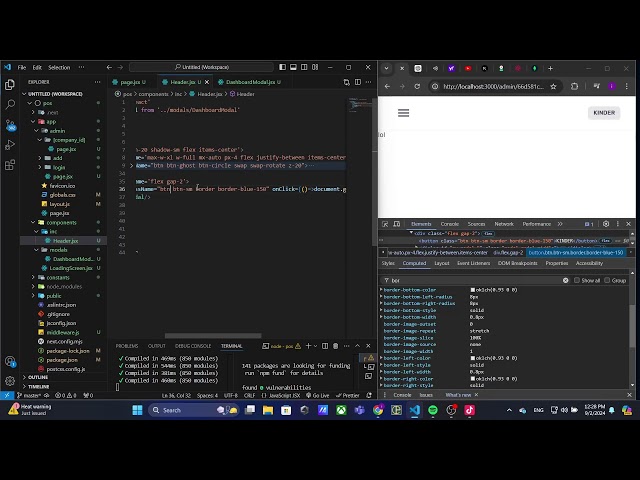Expand border-left-color computed property
The width and height of the screenshot is (640, 480).
click(x=382, y=358)
